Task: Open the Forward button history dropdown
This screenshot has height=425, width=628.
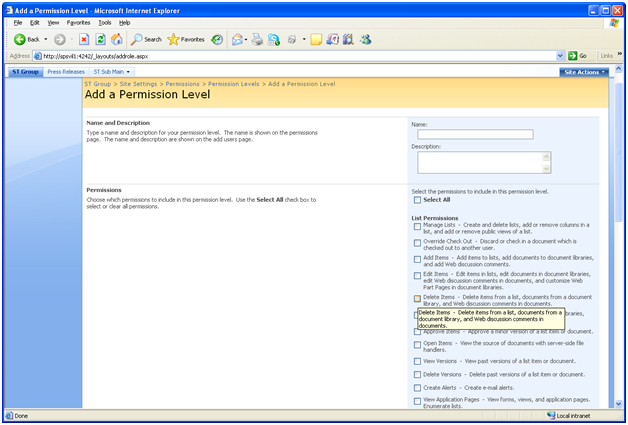Action: 72,39
